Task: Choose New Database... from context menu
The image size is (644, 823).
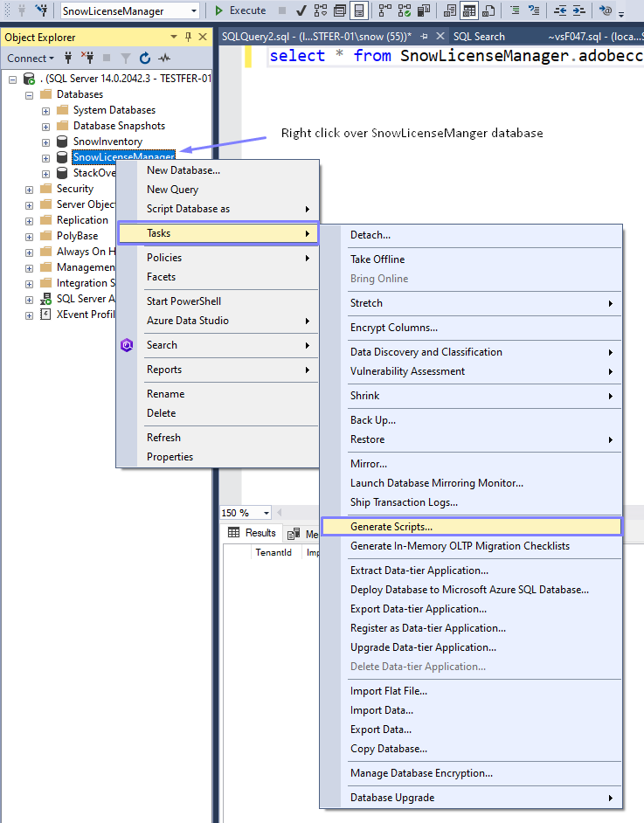Action: coord(218,170)
